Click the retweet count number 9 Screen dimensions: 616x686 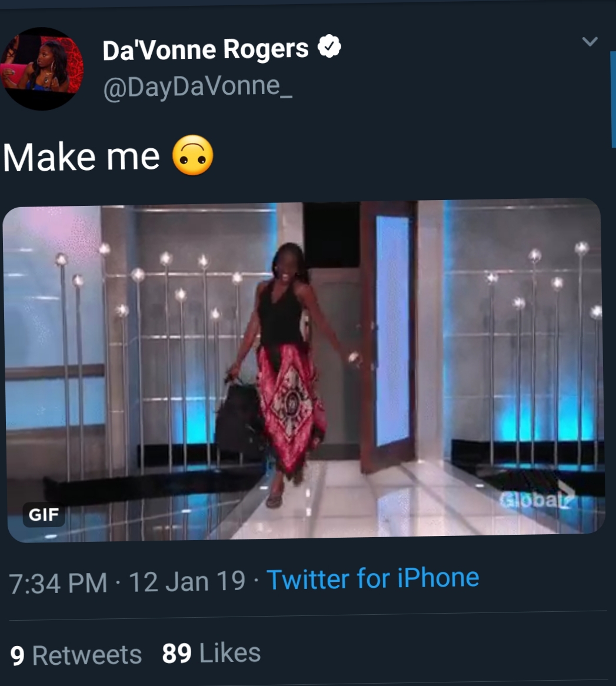pyautogui.click(x=17, y=656)
